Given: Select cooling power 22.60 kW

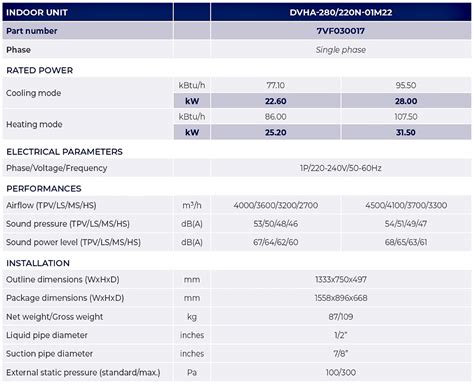Looking at the screenshot, I should pos(275,101).
